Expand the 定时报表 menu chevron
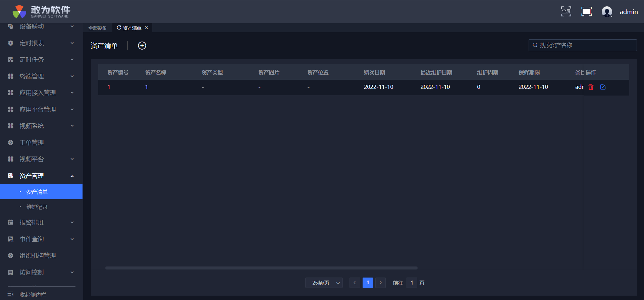This screenshot has height=300, width=644. 72,43
